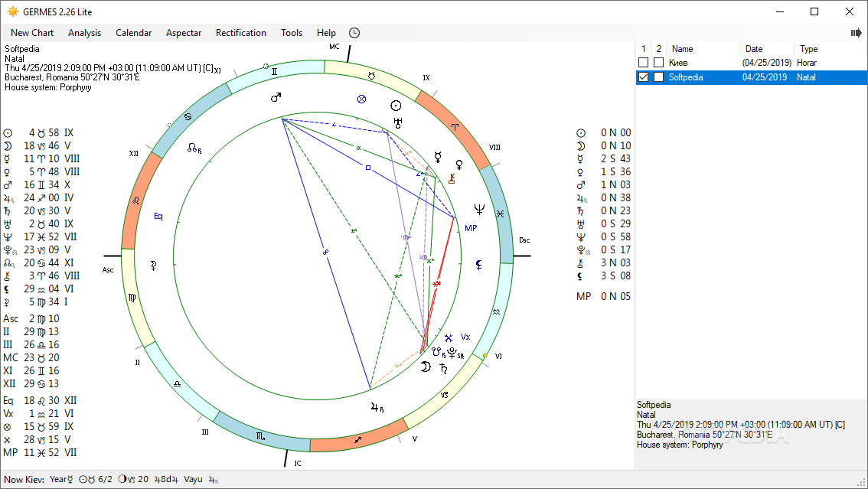This screenshot has height=489, width=868.
Task: Click the blue Eq label on the chart
Action: [x=158, y=216]
